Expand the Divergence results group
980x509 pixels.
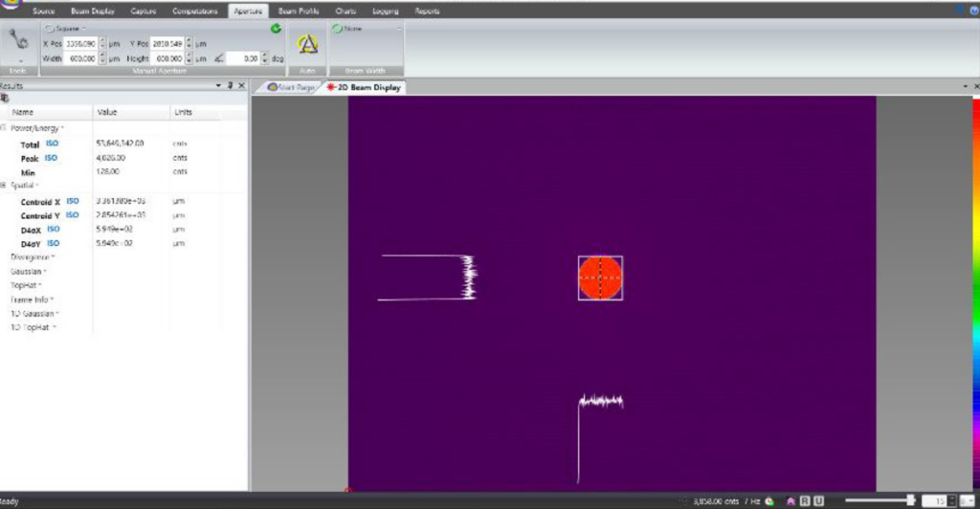[32, 256]
